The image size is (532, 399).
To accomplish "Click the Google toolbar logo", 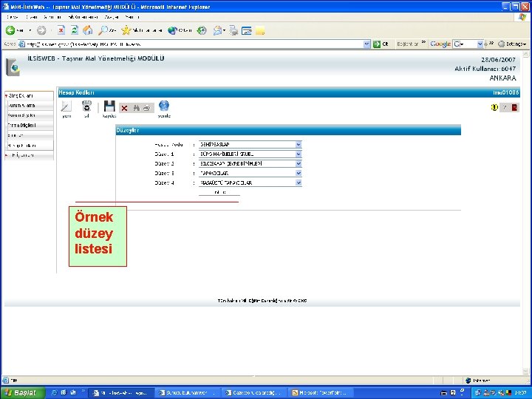I will (440, 44).
